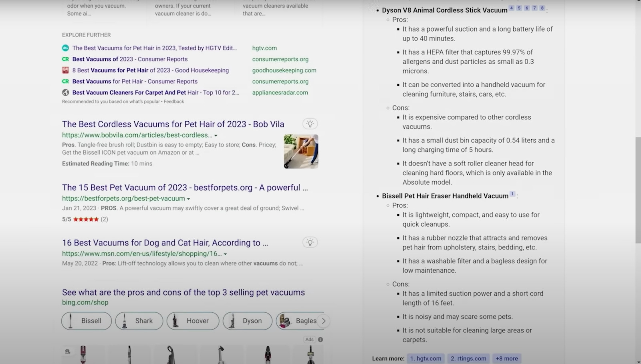Image resolution: width=641 pixels, height=364 pixels.
Task: Click Bissell Pet Hair Eraser Handheld Vacuum heading
Action: point(445,196)
